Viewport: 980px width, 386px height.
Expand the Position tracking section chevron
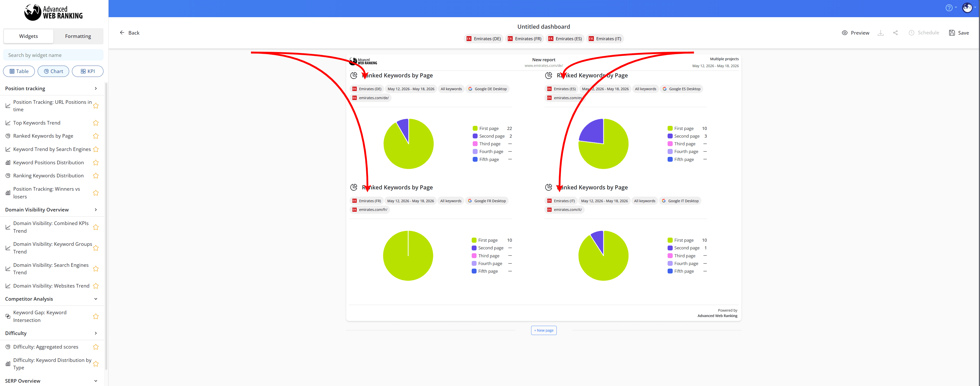click(x=96, y=88)
